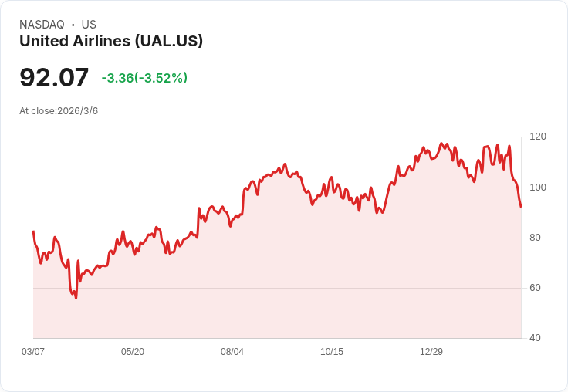568x392 pixels.
Task: Click the first data point of the line
Action: click(33, 231)
